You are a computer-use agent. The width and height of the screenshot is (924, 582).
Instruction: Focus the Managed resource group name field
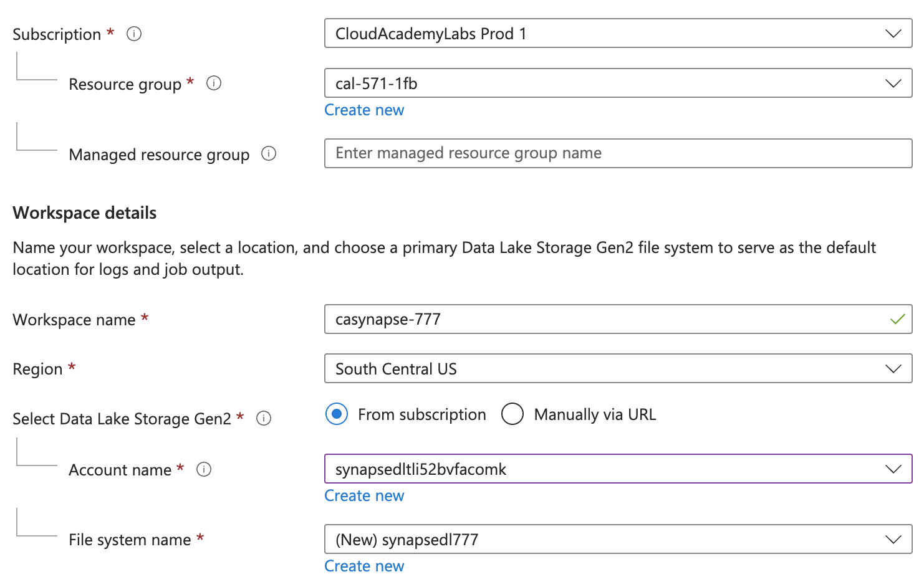pyautogui.click(x=617, y=153)
